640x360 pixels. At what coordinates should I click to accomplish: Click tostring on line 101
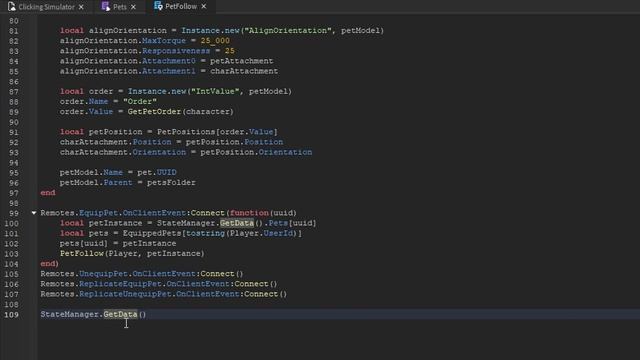(x=205, y=233)
